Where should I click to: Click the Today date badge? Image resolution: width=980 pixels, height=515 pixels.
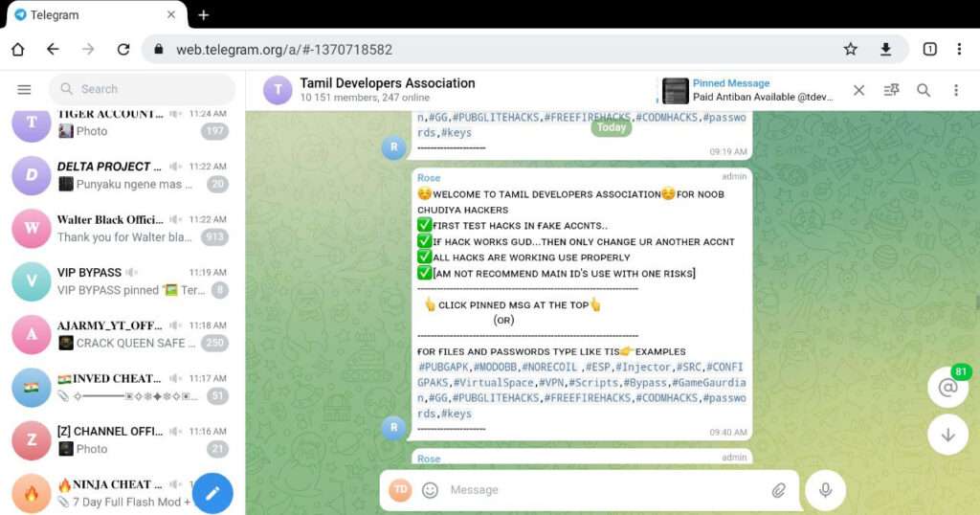612,127
